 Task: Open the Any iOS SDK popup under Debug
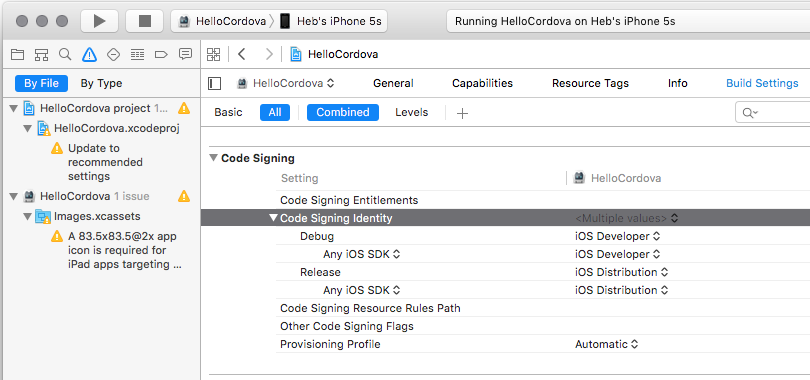tap(362, 255)
